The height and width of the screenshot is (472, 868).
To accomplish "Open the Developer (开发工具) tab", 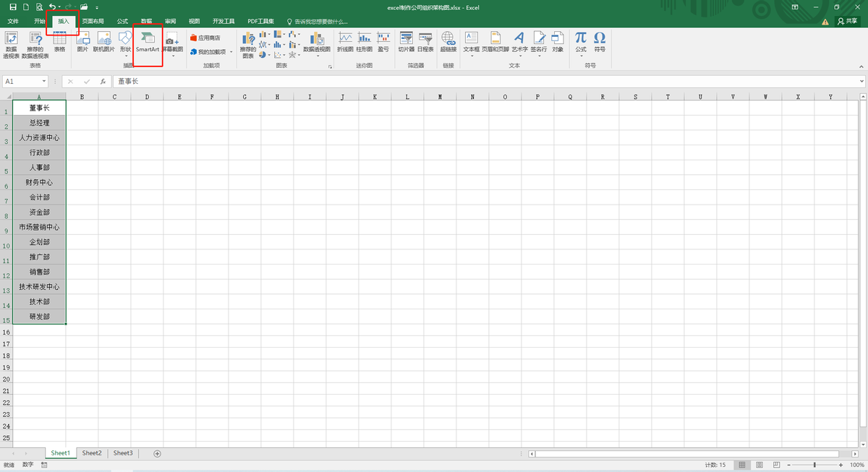I will tap(224, 21).
